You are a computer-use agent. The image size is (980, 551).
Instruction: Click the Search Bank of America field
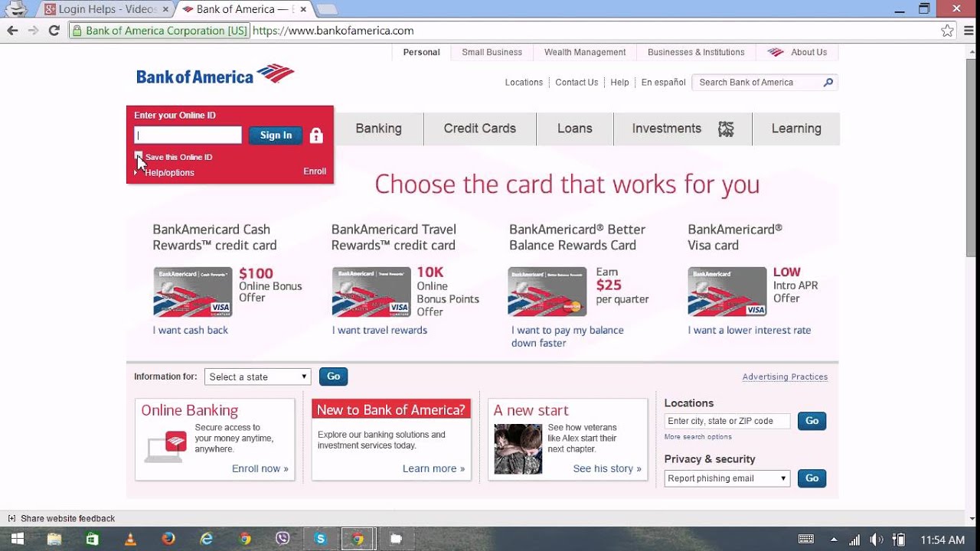[x=757, y=83]
